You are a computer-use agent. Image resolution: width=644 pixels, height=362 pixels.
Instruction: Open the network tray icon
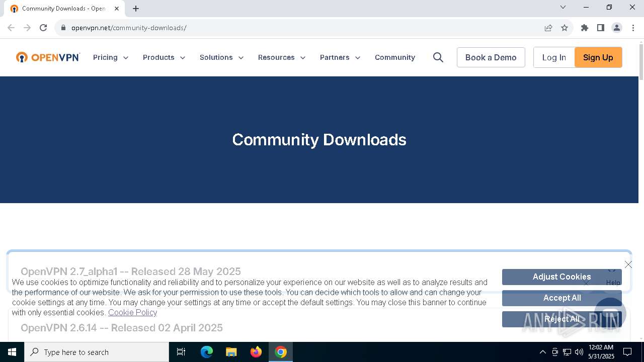point(567,352)
